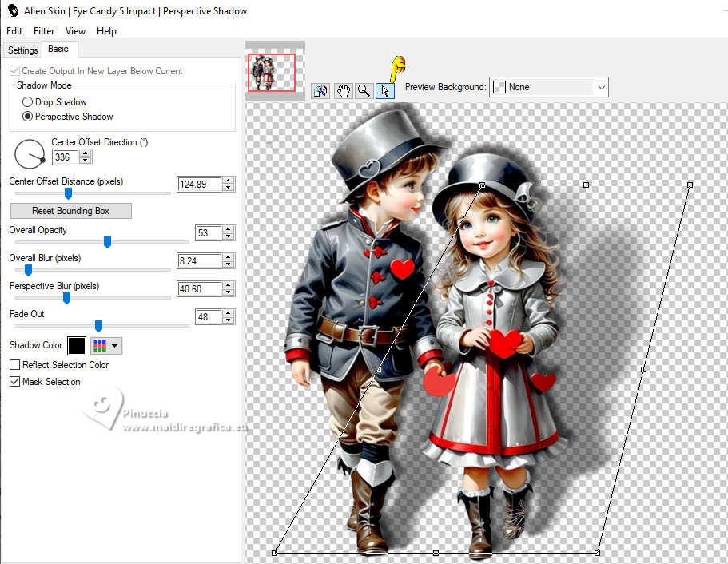The height and width of the screenshot is (564, 728).
Task: Uncheck the Mask Selection checkbox
Action: click(15, 382)
